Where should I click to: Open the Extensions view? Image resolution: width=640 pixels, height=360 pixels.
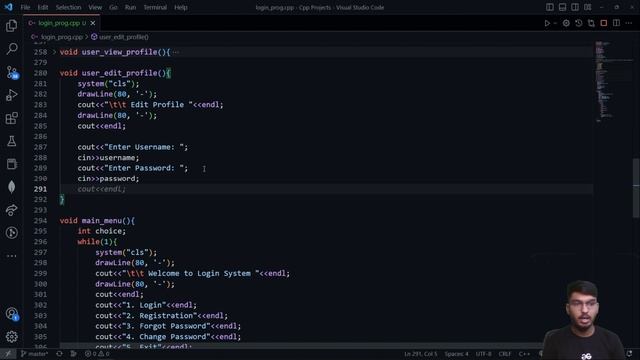[11, 118]
